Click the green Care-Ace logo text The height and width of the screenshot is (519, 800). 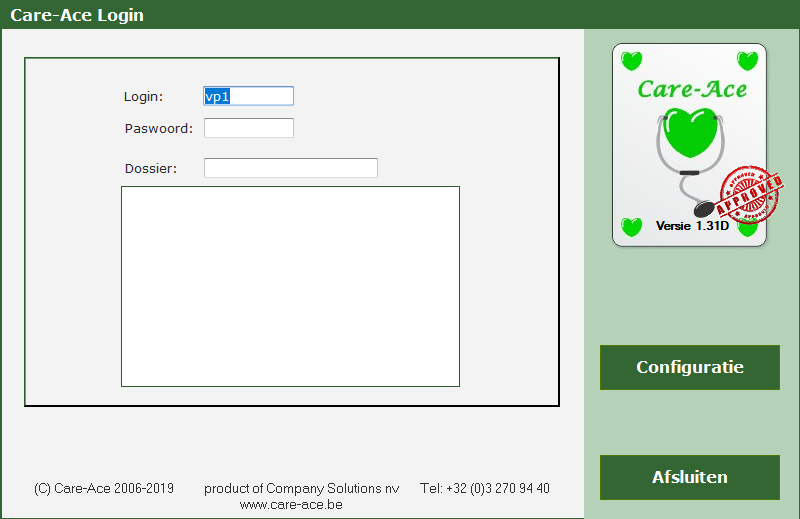[692, 89]
